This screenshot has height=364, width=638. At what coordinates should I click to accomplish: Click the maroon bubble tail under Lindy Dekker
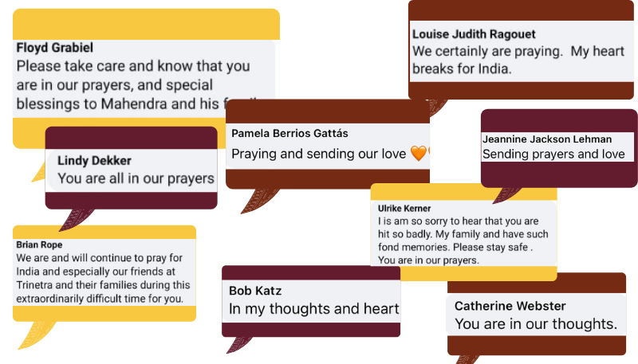click(76, 220)
